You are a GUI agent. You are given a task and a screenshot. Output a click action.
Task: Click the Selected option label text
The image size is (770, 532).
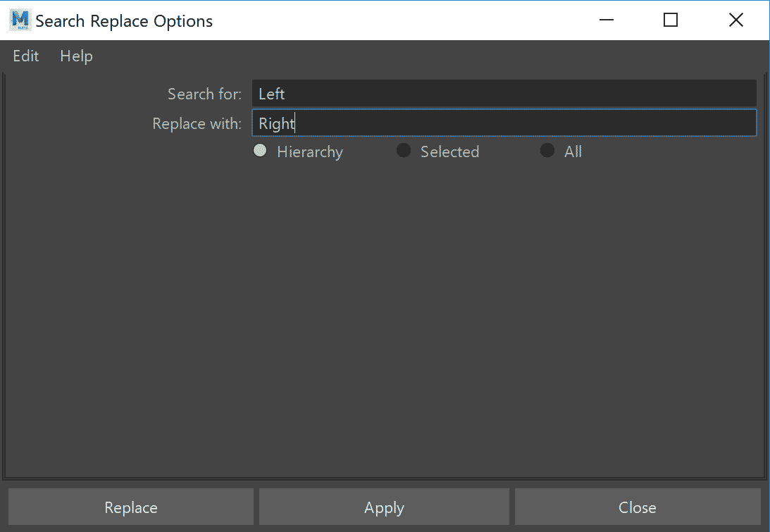[449, 152]
